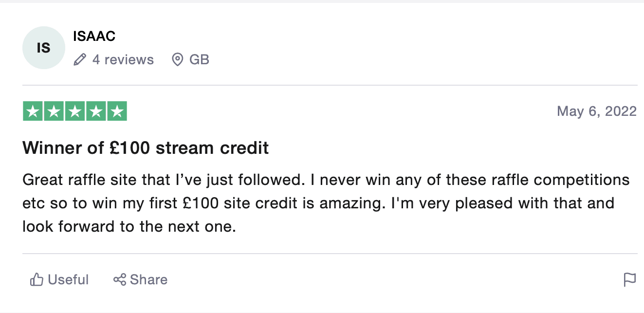Click the GB country label
Screen dimensions: 644x313
pos(199,60)
